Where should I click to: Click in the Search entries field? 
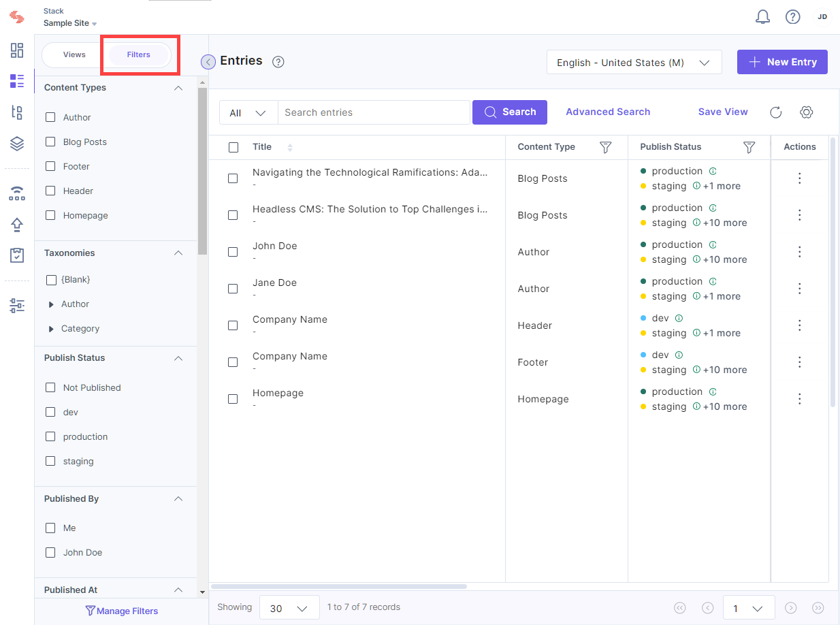pyautogui.click(x=374, y=112)
